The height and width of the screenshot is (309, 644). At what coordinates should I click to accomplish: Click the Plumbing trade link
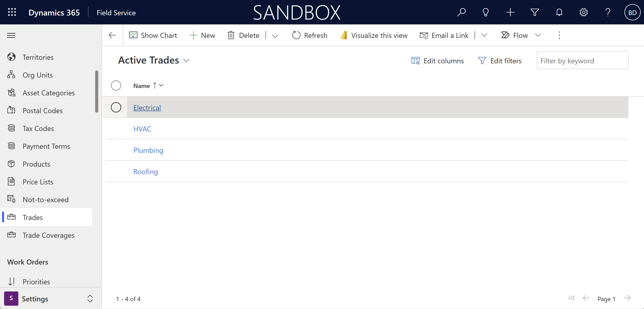pyautogui.click(x=148, y=150)
